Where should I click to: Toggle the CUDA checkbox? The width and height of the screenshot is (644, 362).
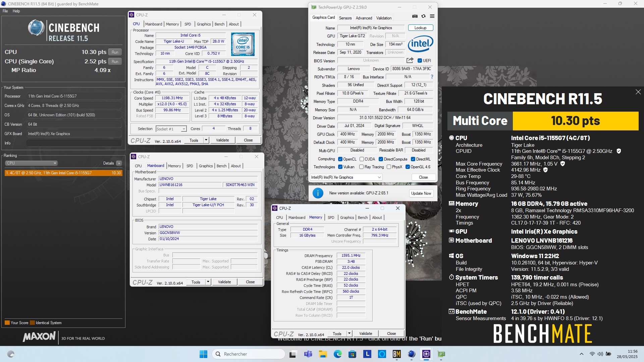[362, 159]
